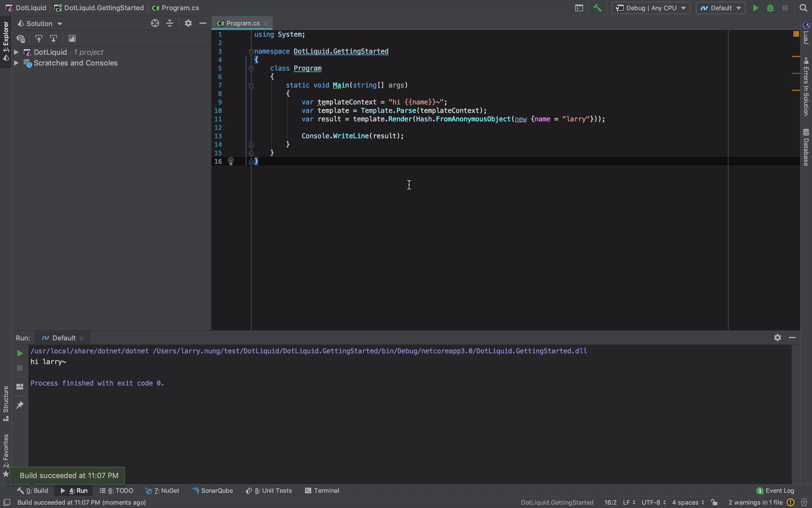The image size is (812, 508).
Task: Toggle the preview tab icon in explorer toolbar
Action: [x=72, y=39]
